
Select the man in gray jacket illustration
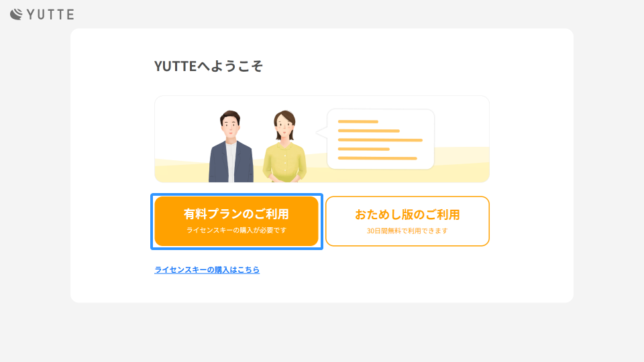coord(231,147)
